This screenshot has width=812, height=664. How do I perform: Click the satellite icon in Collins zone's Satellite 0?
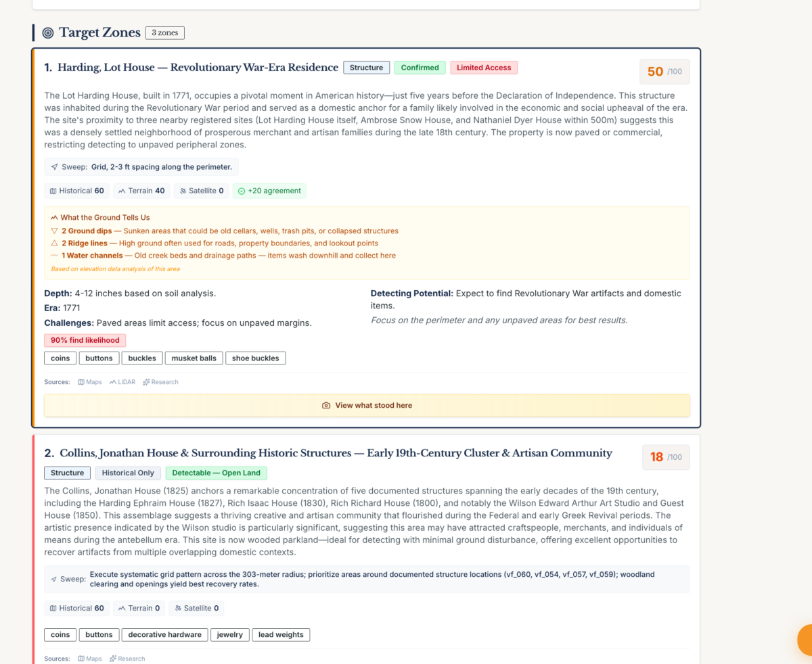[x=177, y=609]
